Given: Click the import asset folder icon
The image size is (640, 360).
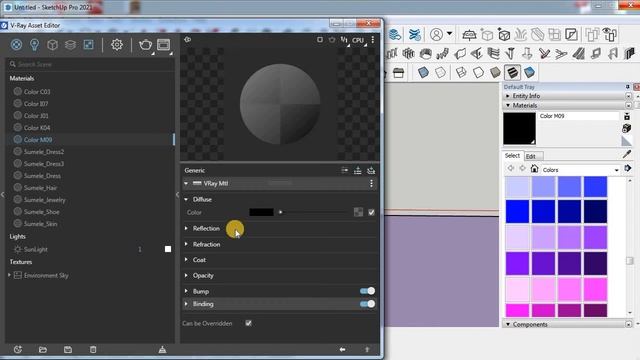Looking at the screenshot, I should point(42,349).
